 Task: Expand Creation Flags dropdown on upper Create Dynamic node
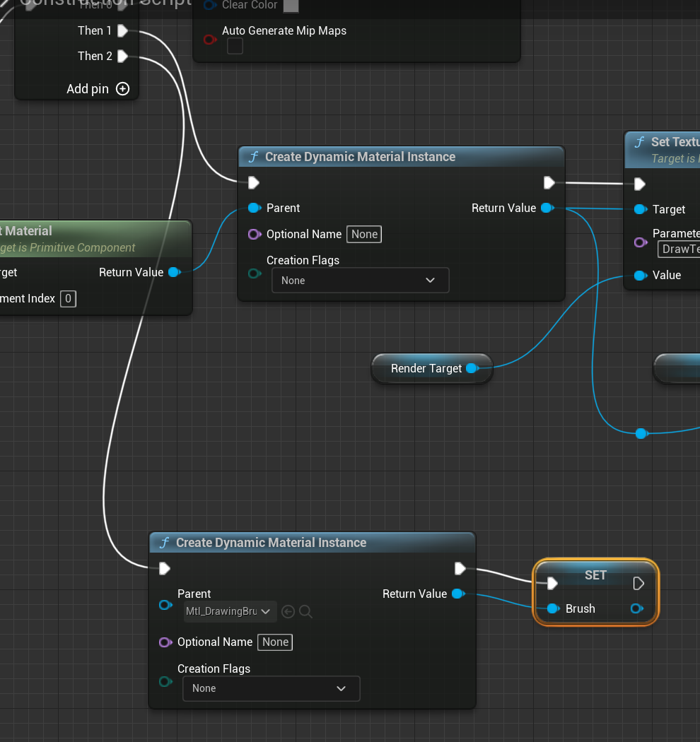tap(360, 281)
